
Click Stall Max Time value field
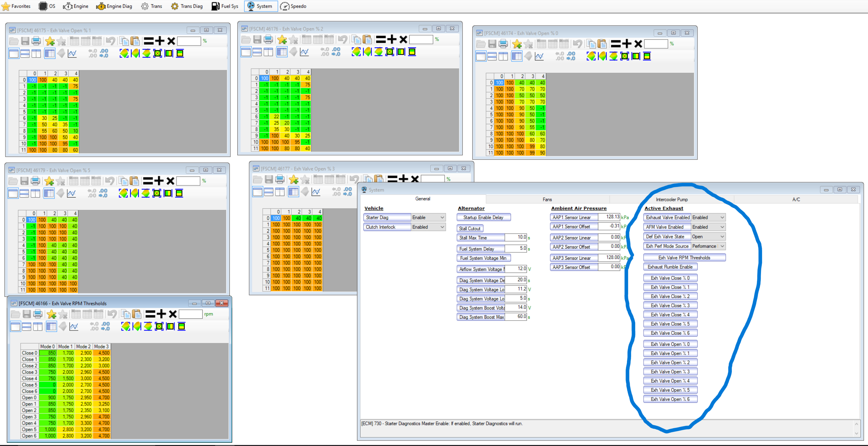click(515, 238)
